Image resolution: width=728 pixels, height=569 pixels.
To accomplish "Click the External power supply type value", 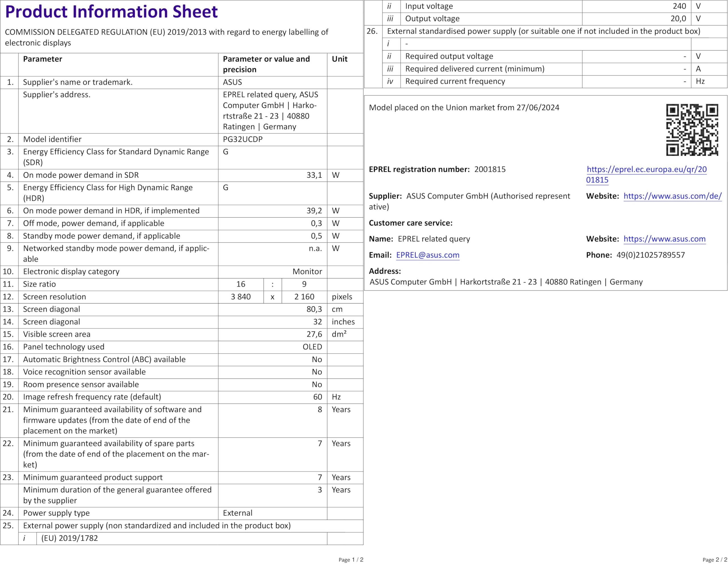I will tap(238, 513).
